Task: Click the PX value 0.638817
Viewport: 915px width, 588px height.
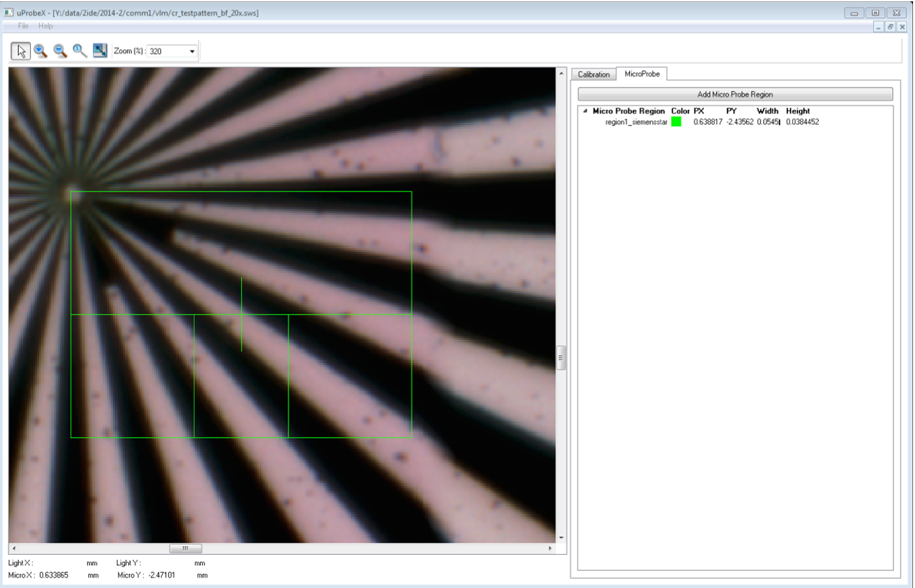Action: tap(708, 122)
